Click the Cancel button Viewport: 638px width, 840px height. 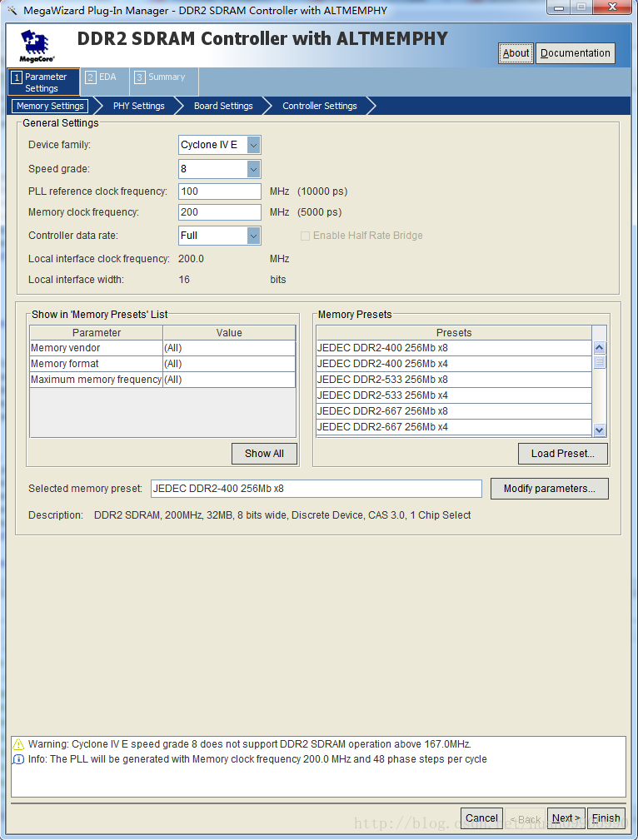(x=481, y=818)
